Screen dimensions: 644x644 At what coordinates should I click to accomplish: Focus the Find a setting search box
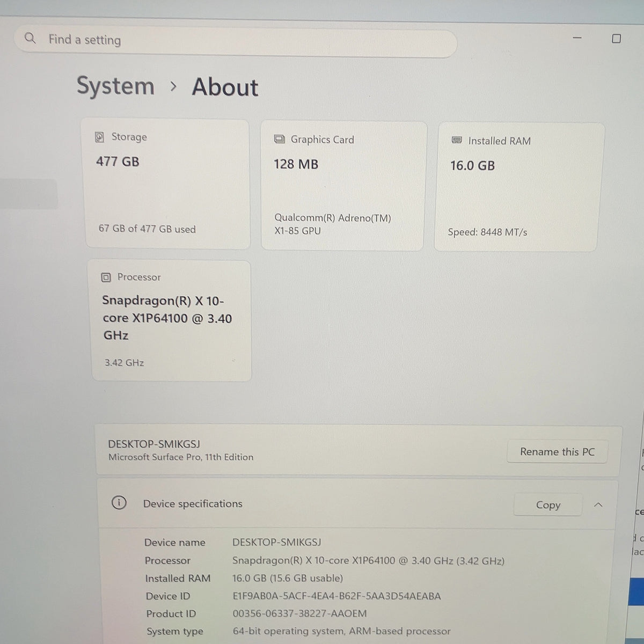click(236, 40)
